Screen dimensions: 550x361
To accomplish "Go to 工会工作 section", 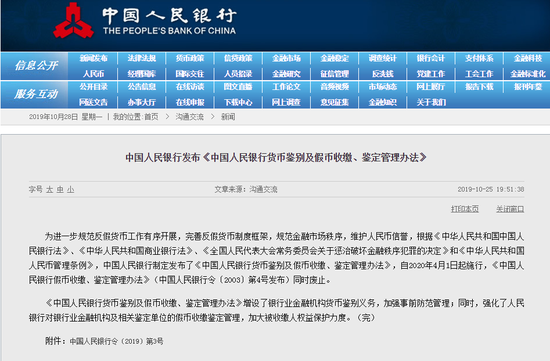I will pyautogui.click(x=479, y=74).
